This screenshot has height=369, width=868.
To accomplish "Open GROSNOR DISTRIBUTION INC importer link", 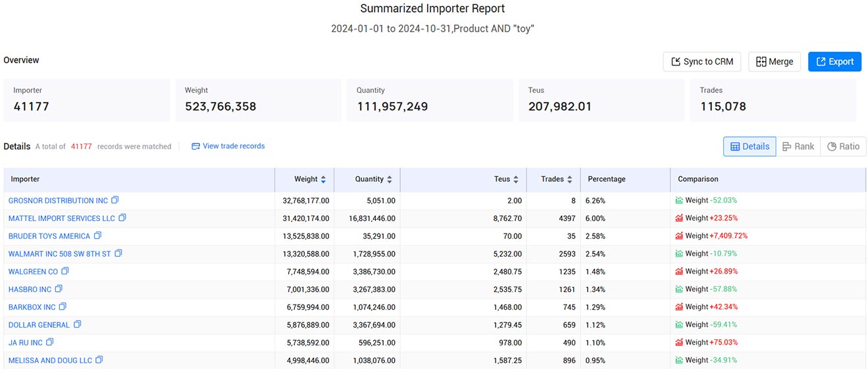I will 58,201.
